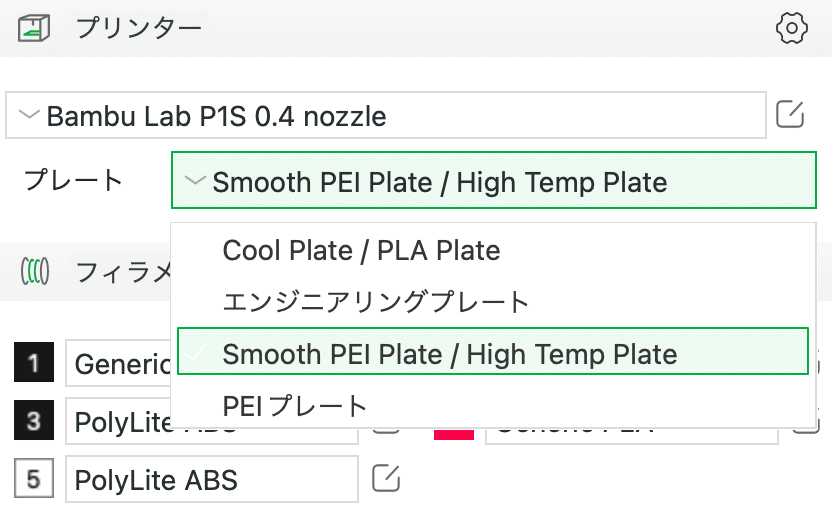Open the PolyLite filament 3 dropdown
The image size is (832, 522).
pos(118,421)
